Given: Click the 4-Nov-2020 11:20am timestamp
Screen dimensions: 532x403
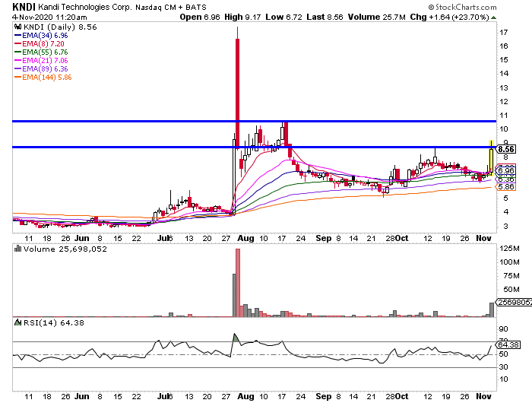Looking at the screenshot, I should click(x=49, y=17).
